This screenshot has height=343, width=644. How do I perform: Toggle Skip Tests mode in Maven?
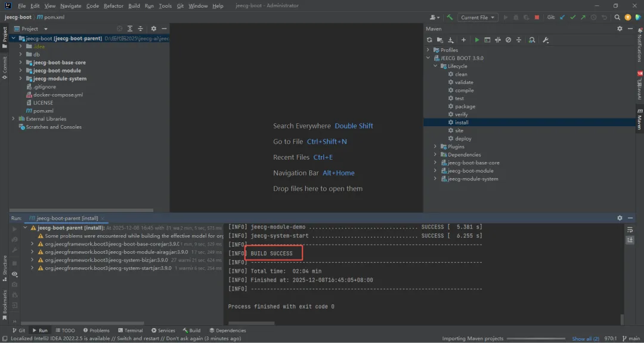pyautogui.click(x=508, y=40)
